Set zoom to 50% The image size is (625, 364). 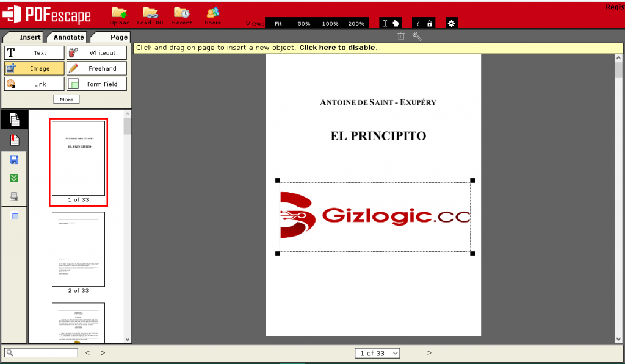tap(304, 24)
